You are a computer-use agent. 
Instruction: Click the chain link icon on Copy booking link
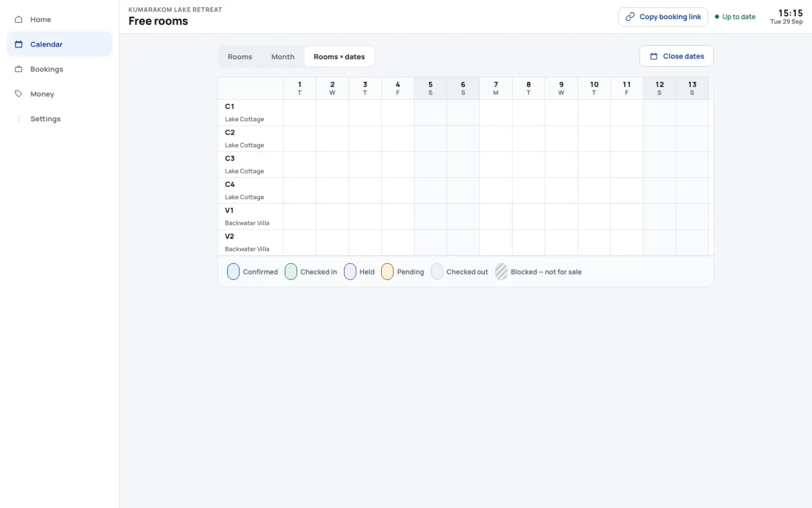[630, 17]
